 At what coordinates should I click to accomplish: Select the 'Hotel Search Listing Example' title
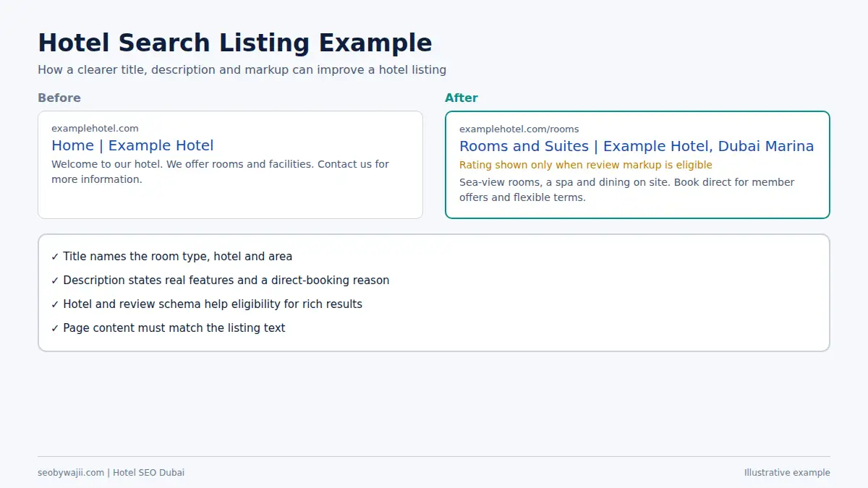(235, 43)
